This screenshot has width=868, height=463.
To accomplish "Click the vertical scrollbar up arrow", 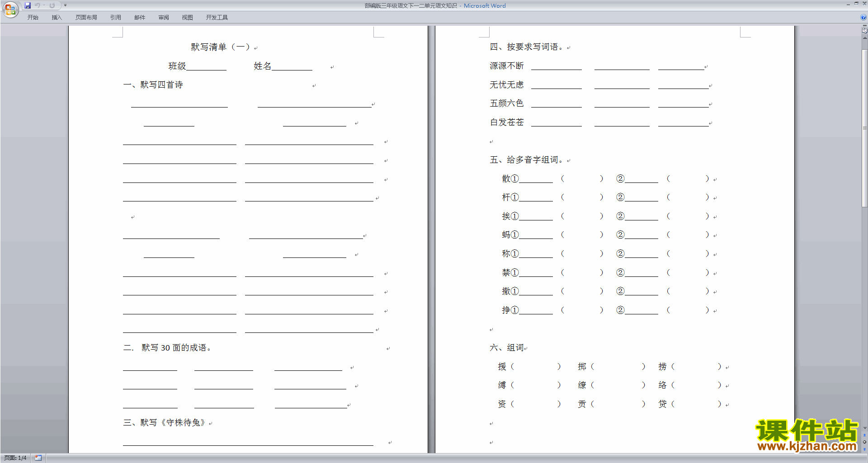I will [x=864, y=38].
